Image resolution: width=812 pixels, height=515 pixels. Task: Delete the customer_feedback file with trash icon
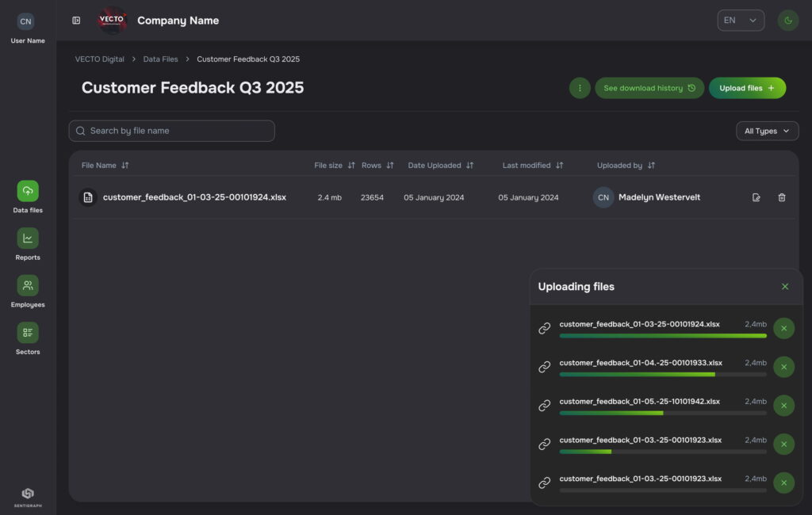tap(782, 197)
